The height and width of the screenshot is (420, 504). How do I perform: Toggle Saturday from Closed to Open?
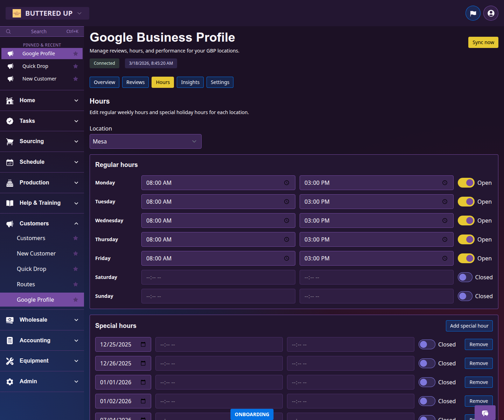tap(465, 277)
